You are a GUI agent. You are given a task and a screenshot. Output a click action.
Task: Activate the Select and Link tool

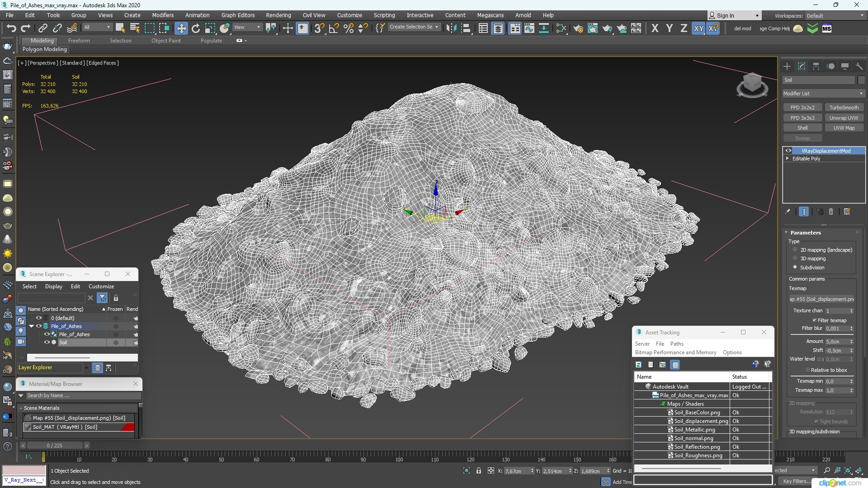coord(42,28)
